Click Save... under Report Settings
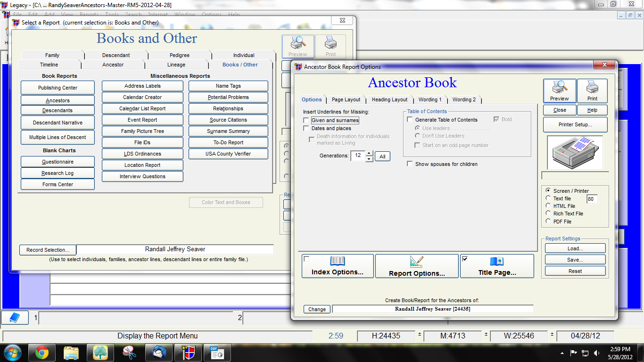This screenshot has width=644, height=362. coord(575,260)
